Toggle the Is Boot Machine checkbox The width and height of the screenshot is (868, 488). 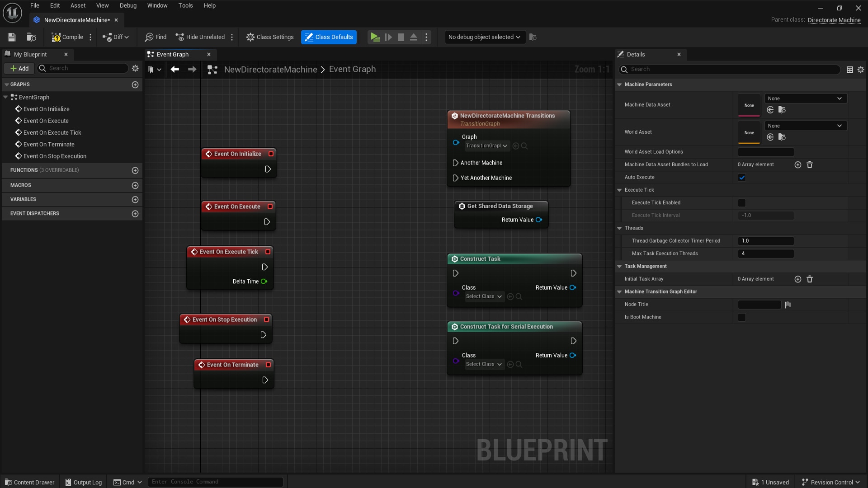point(742,317)
